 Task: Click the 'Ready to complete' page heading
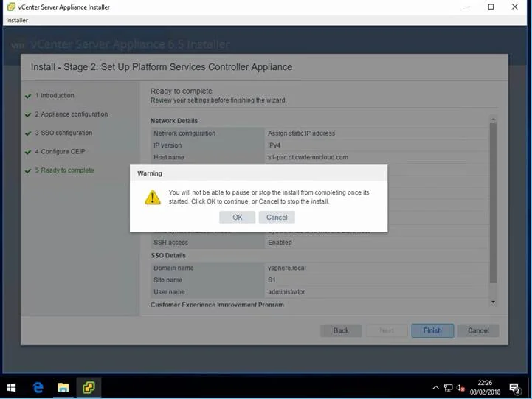coord(182,91)
